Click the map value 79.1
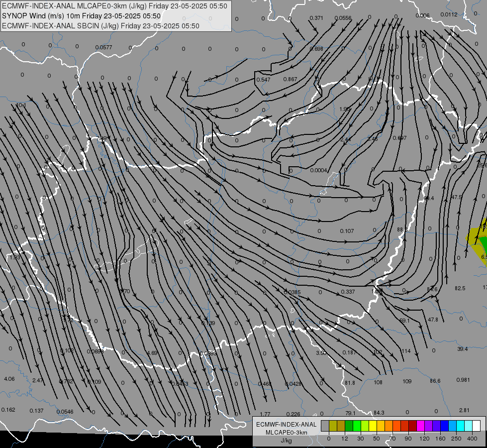 (350, 413)
